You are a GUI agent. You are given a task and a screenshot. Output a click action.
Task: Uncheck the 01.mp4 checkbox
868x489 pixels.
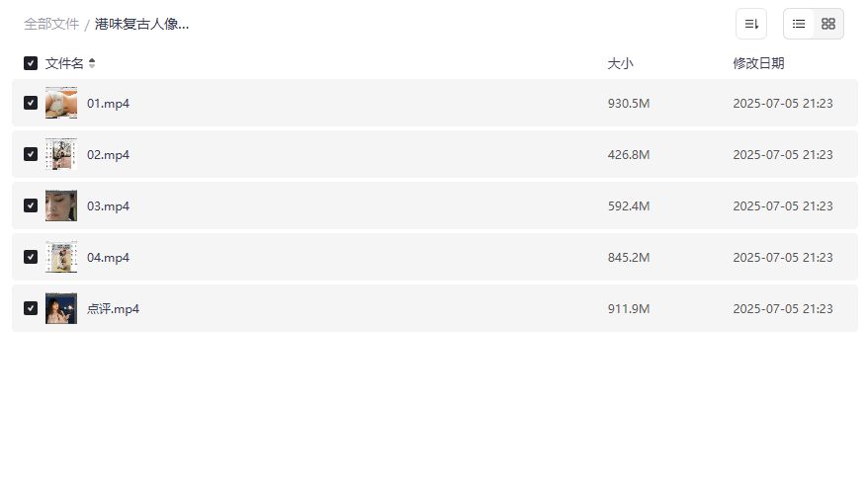[x=31, y=103]
